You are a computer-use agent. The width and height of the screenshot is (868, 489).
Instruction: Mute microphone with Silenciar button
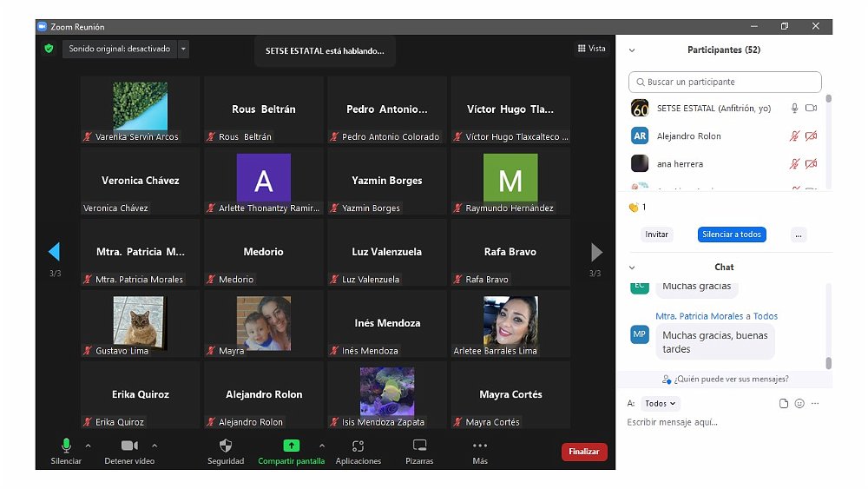tap(66, 446)
